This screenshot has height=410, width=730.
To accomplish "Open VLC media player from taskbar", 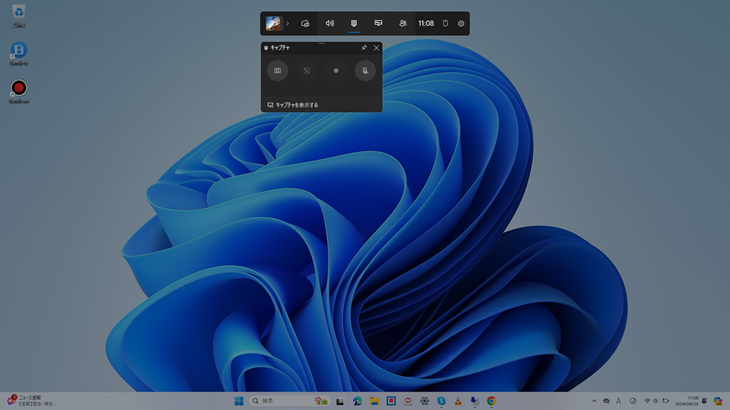I will (x=458, y=401).
